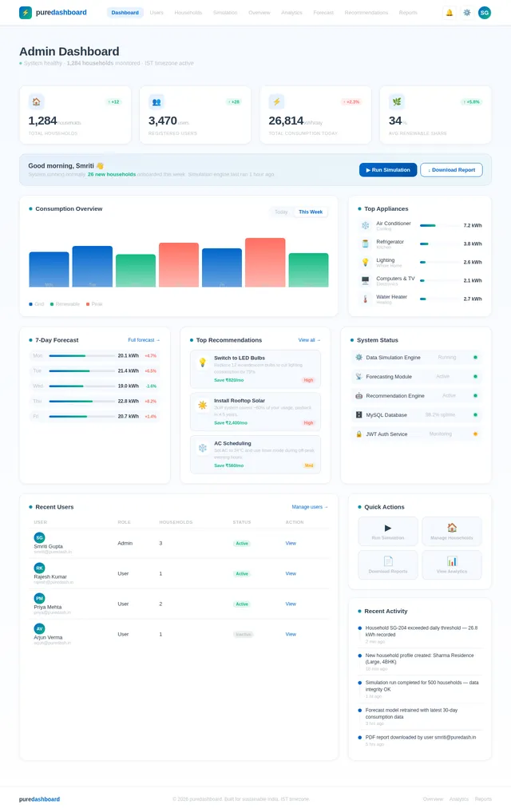This screenshot has height=812, width=511.
Task: Click the Water Heater thermometer icon
Action: pyautogui.click(x=366, y=299)
